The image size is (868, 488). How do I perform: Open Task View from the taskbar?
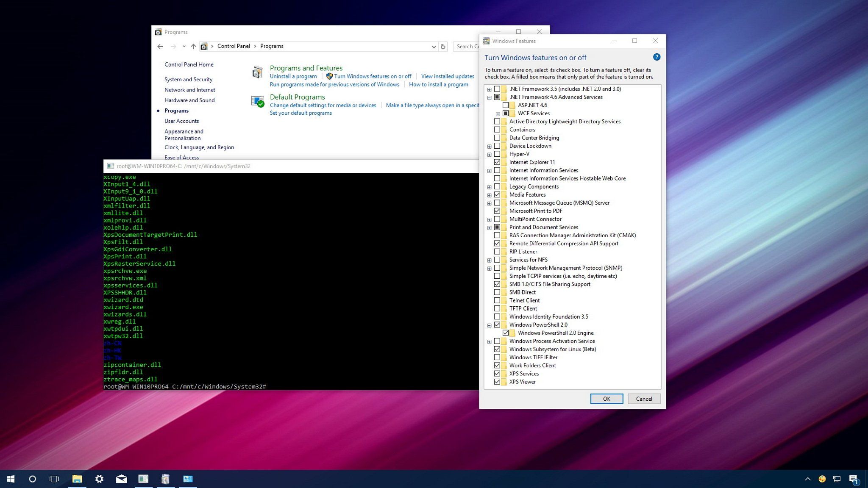point(54,479)
